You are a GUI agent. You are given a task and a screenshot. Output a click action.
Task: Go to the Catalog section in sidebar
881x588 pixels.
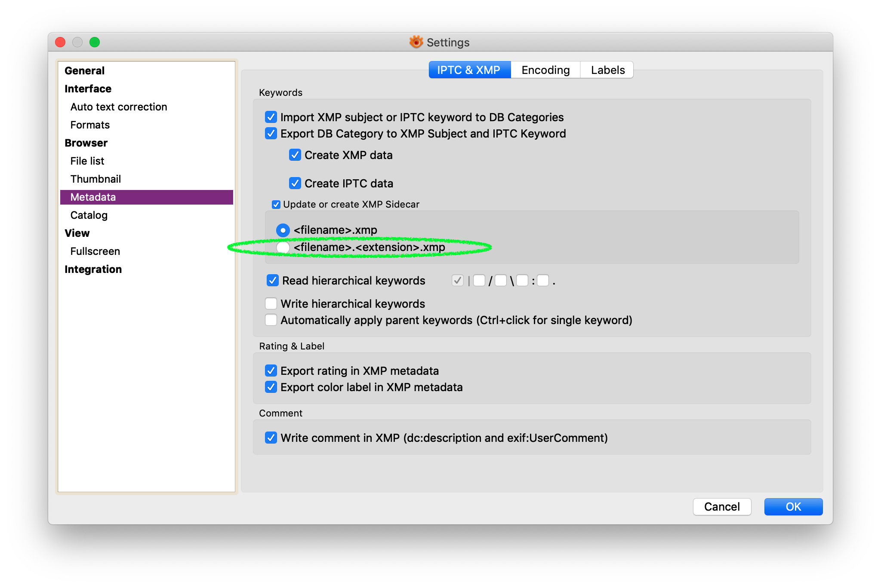(89, 215)
